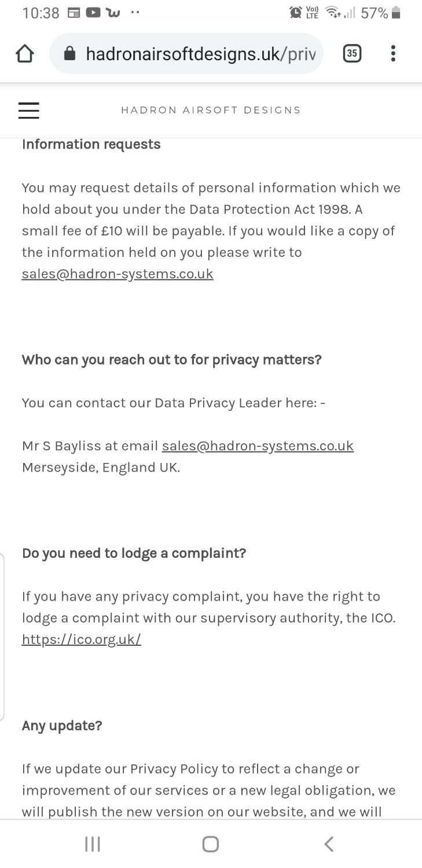422x868 pixels.
Task: Tap the alarm icon in status bar
Action: pyautogui.click(x=296, y=12)
